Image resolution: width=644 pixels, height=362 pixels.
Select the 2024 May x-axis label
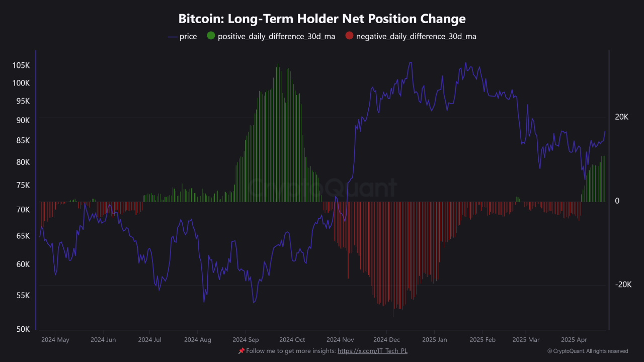[55, 340]
